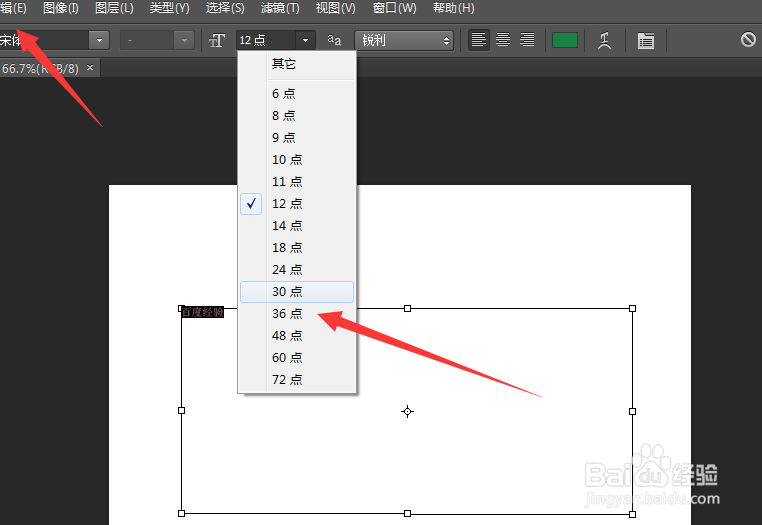The image size is (762, 525).
Task: Toggle the font size dropdown arrow
Action: click(x=305, y=40)
